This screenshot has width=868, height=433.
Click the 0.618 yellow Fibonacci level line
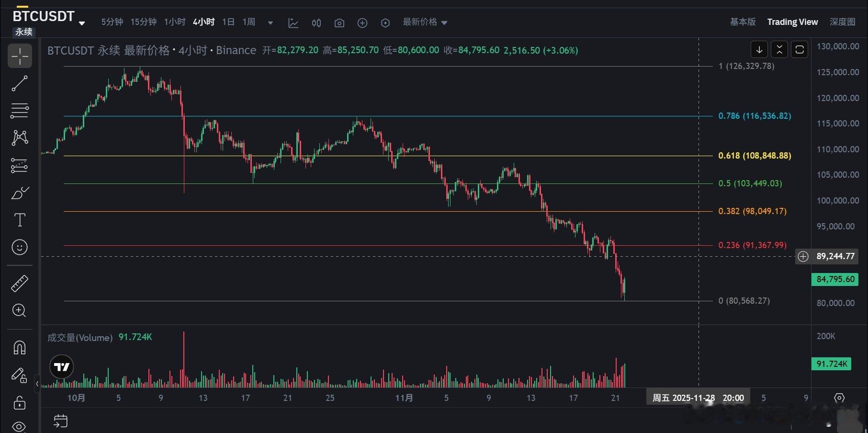(x=383, y=156)
